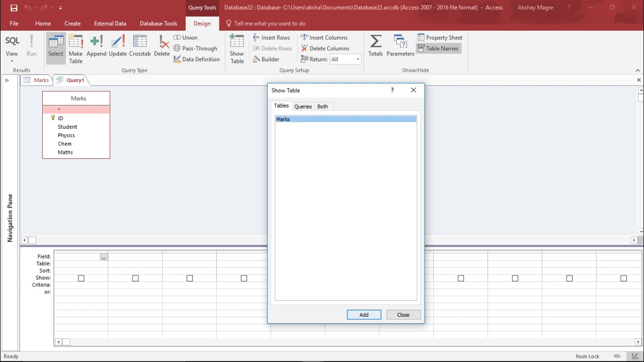Image resolution: width=644 pixels, height=362 pixels.
Task: Select the Maths field in Marks table
Action: pos(65,153)
